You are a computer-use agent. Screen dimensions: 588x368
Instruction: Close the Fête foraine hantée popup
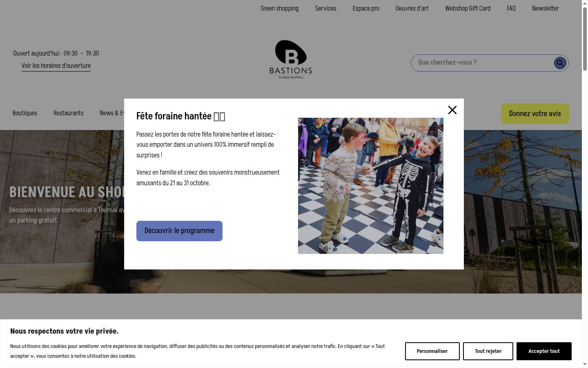[452, 110]
